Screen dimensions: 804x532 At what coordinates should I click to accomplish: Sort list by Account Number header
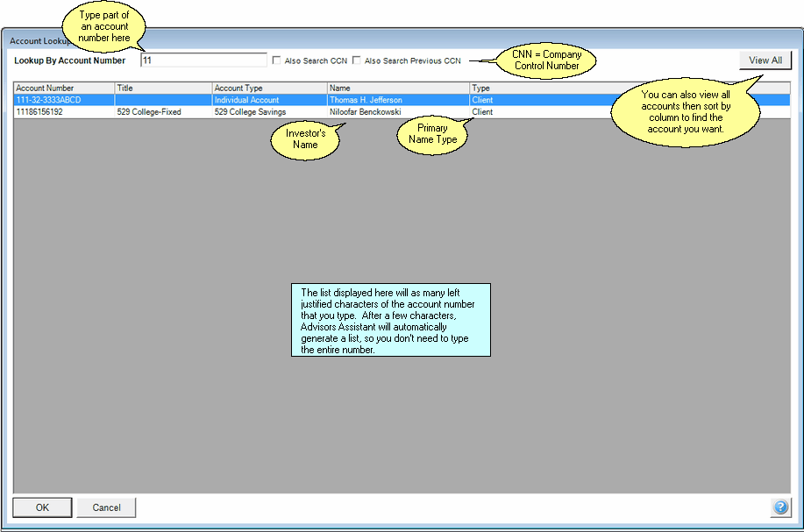point(61,88)
